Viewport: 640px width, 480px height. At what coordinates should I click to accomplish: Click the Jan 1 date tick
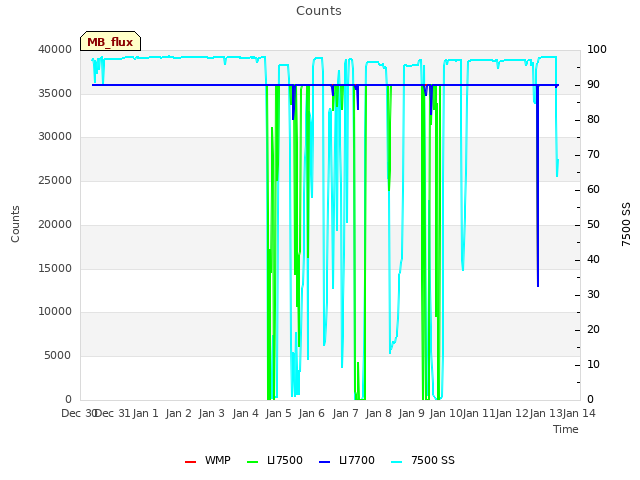pos(145,414)
